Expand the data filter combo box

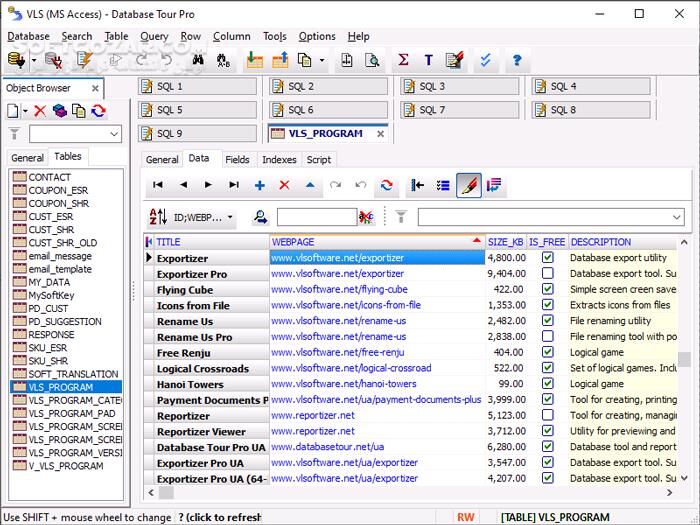(x=676, y=217)
